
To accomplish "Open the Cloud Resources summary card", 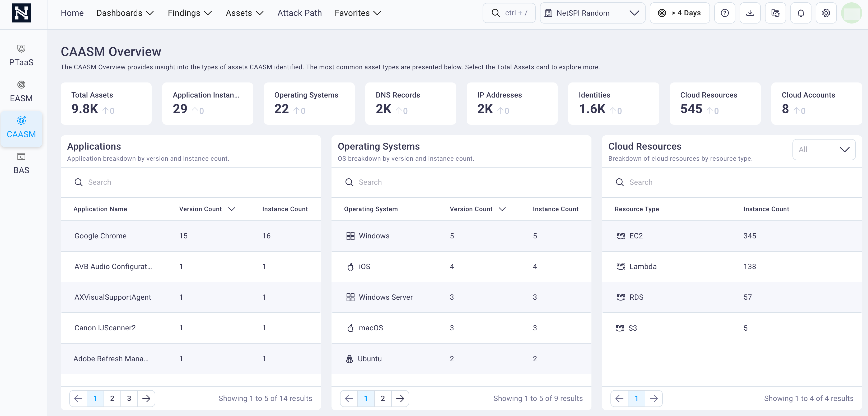I will [x=715, y=104].
